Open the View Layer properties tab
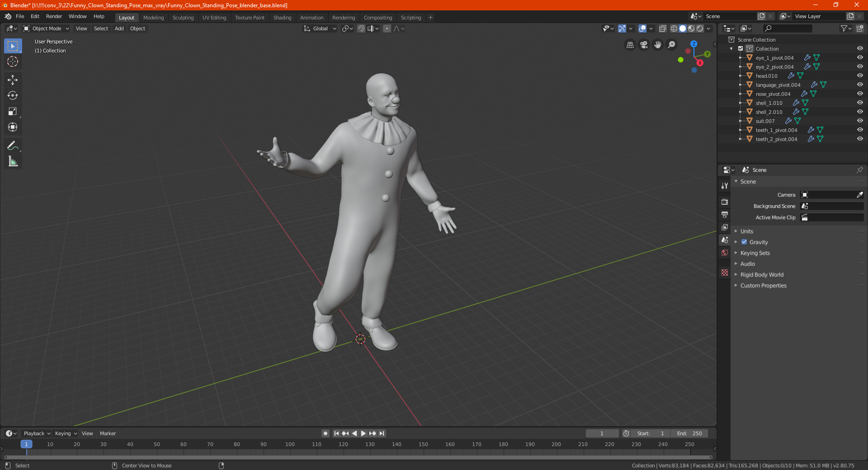The image size is (868, 470). [x=725, y=227]
